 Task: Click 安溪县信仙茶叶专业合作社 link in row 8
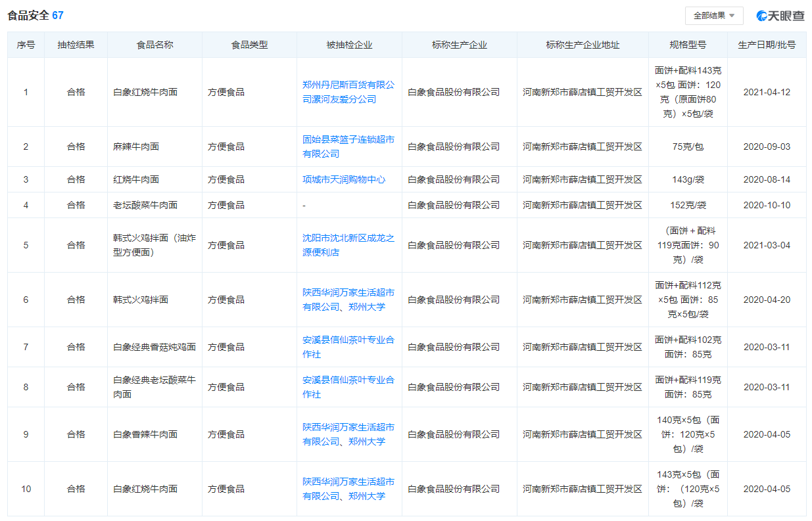click(349, 387)
